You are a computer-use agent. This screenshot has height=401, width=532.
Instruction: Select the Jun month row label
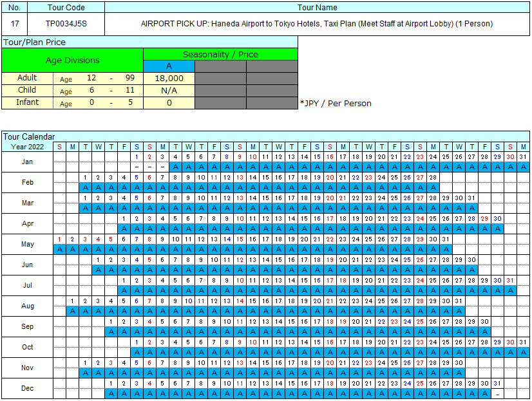point(27,265)
